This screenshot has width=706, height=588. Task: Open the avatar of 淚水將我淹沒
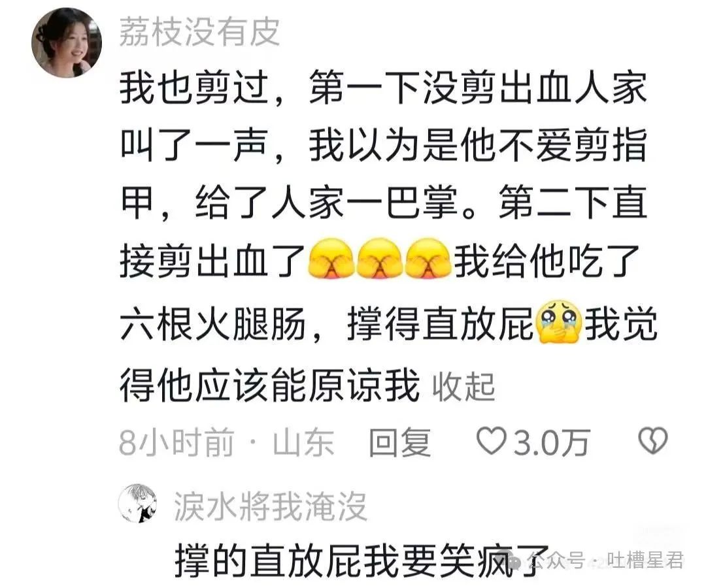tap(137, 504)
